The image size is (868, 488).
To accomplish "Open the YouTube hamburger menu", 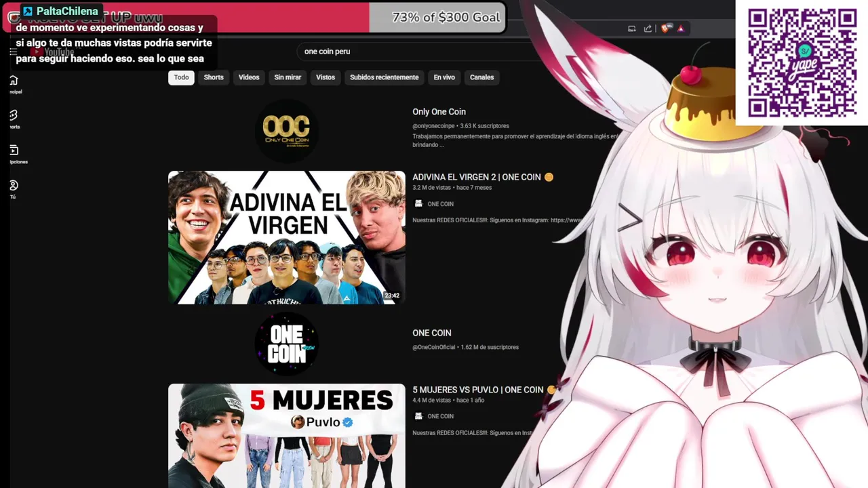I will pyautogui.click(x=13, y=52).
